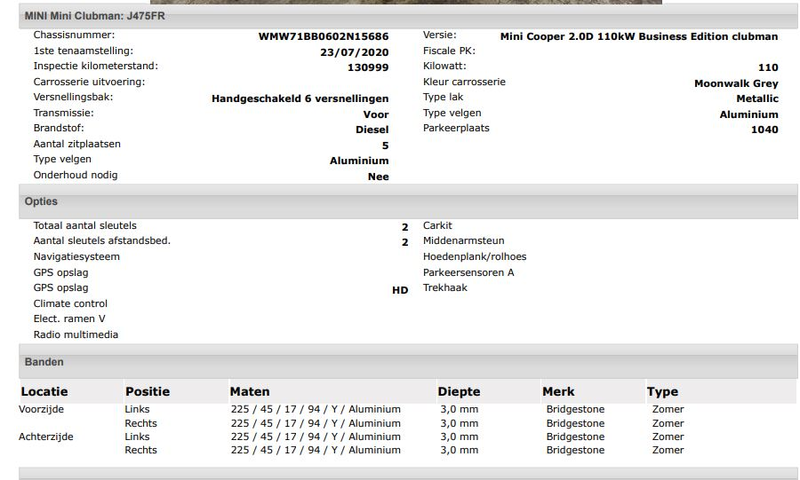The image size is (800, 480).
Task: Click the Voorzijde location row label
Action: [42, 409]
